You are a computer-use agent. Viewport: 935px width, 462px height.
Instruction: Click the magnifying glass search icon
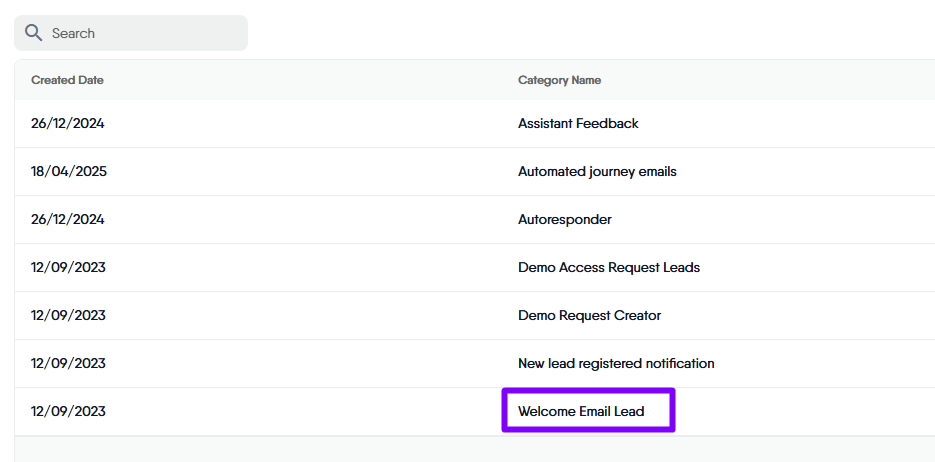pos(33,33)
